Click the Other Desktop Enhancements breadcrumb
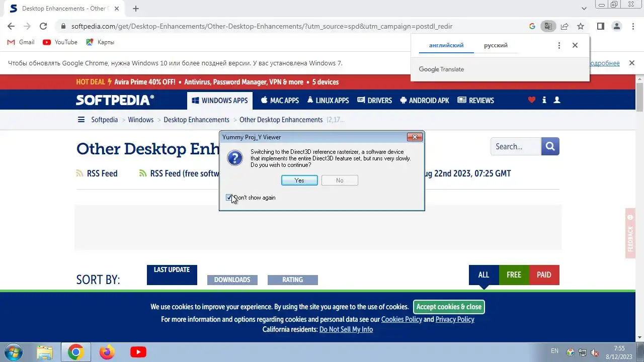This screenshot has height=362, width=644. pyautogui.click(x=281, y=120)
